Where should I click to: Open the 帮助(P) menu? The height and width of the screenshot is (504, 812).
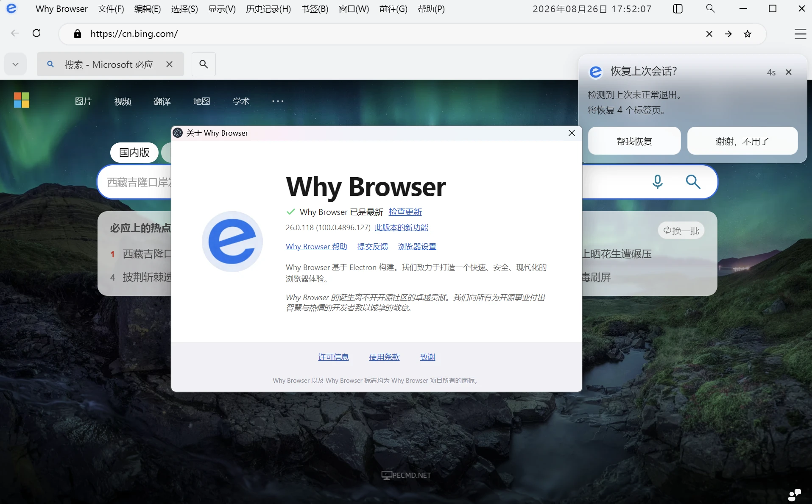coord(431,9)
